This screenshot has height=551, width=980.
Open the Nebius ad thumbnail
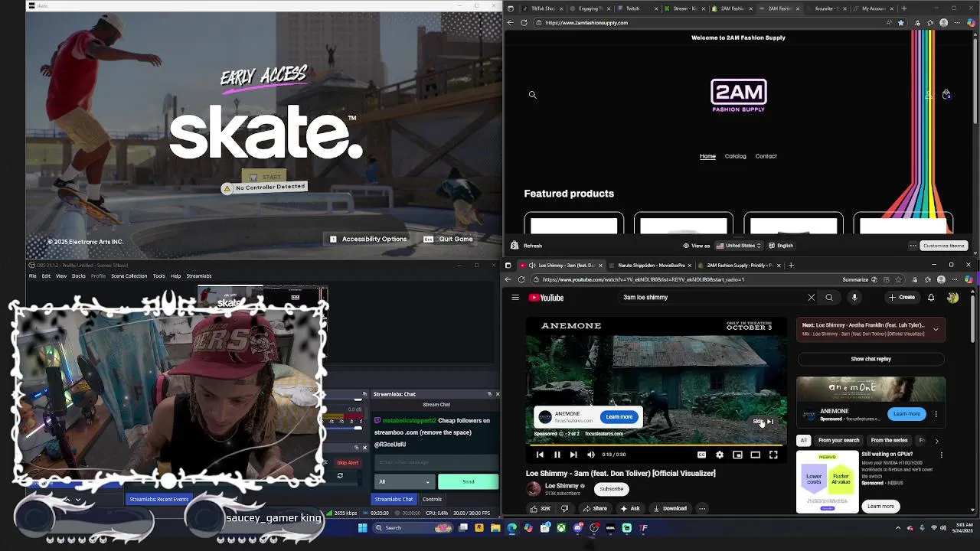pyautogui.click(x=828, y=483)
